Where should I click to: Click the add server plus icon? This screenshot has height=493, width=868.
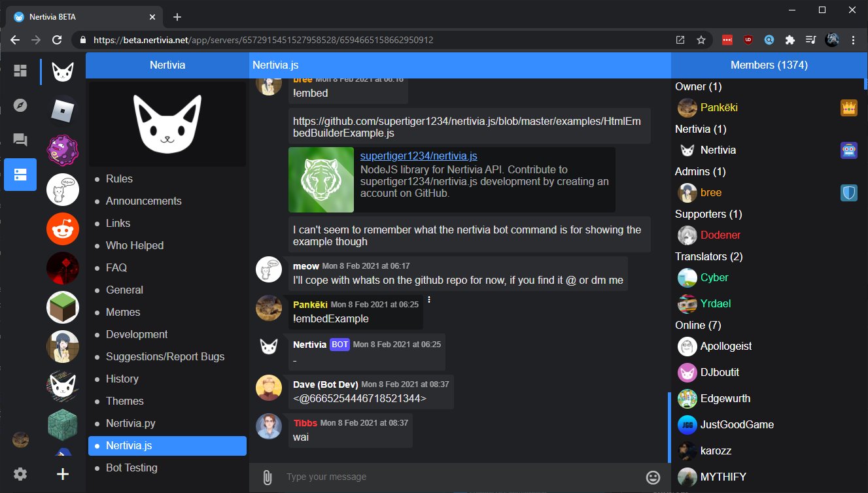coord(63,474)
